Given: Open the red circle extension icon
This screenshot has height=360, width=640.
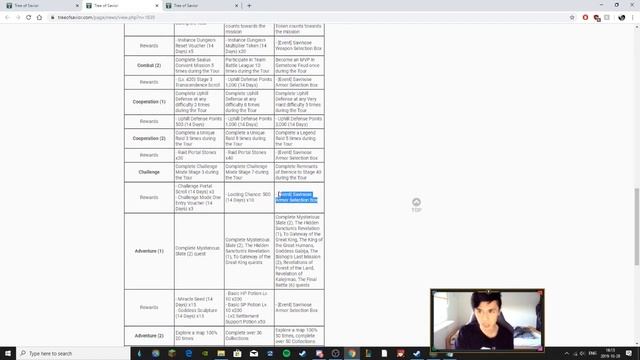Looking at the screenshot, I should pyautogui.click(x=585, y=18).
